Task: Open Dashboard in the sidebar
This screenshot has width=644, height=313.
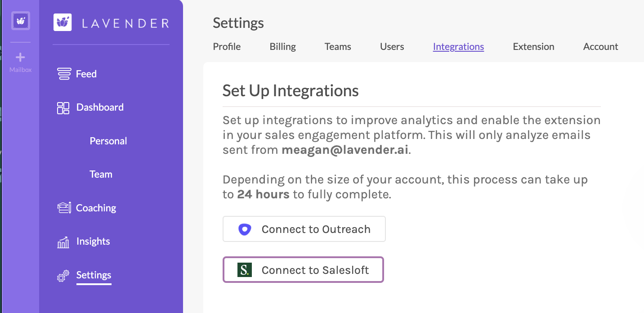Action: pos(100,107)
